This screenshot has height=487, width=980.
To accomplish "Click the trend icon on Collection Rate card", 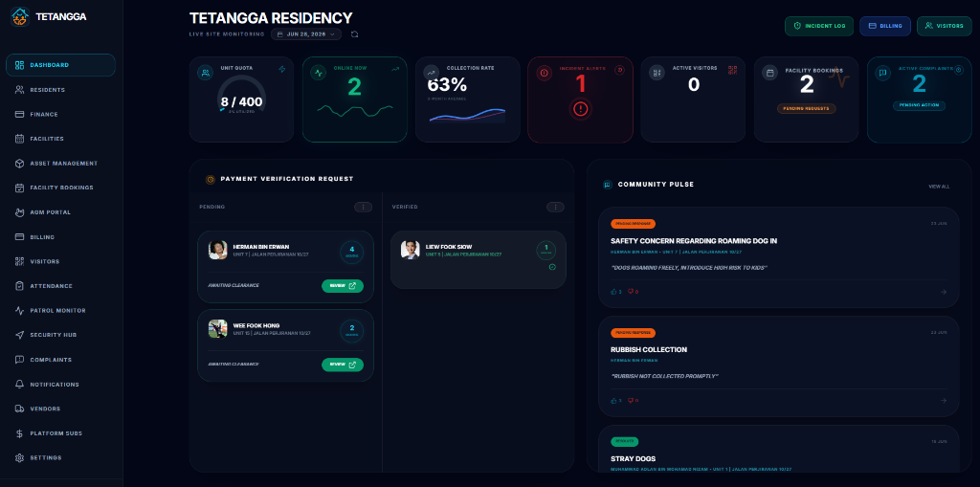I will click(431, 73).
